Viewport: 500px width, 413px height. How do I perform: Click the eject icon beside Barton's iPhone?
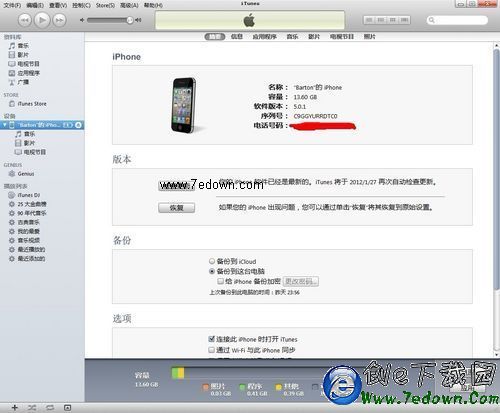pyautogui.click(x=78, y=125)
